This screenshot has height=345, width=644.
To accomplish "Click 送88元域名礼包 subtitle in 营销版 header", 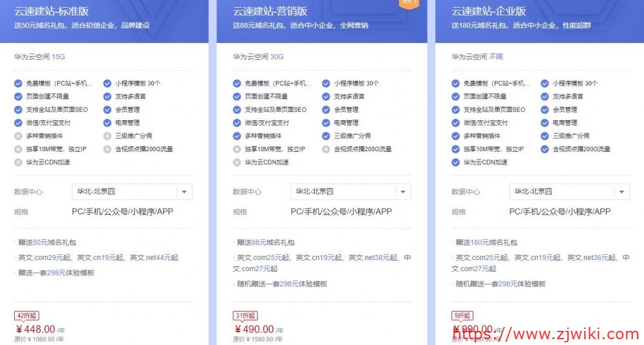I will [301, 26].
